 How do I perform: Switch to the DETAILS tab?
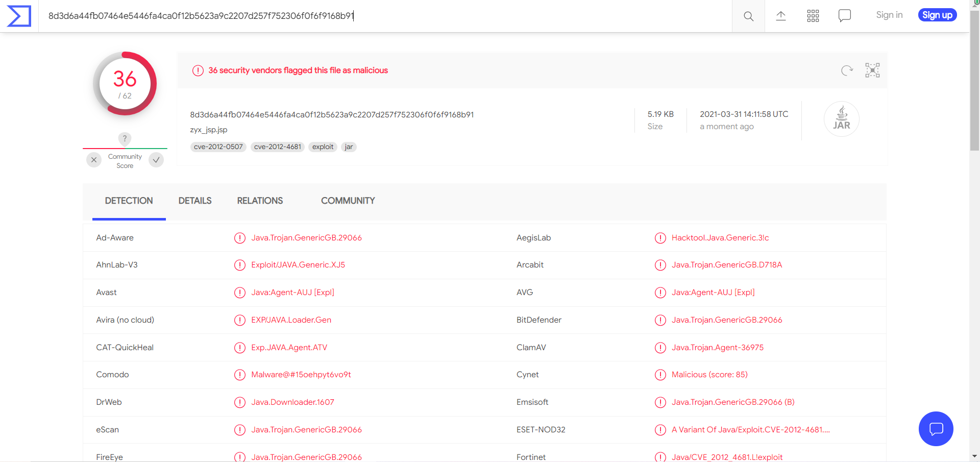pos(195,201)
